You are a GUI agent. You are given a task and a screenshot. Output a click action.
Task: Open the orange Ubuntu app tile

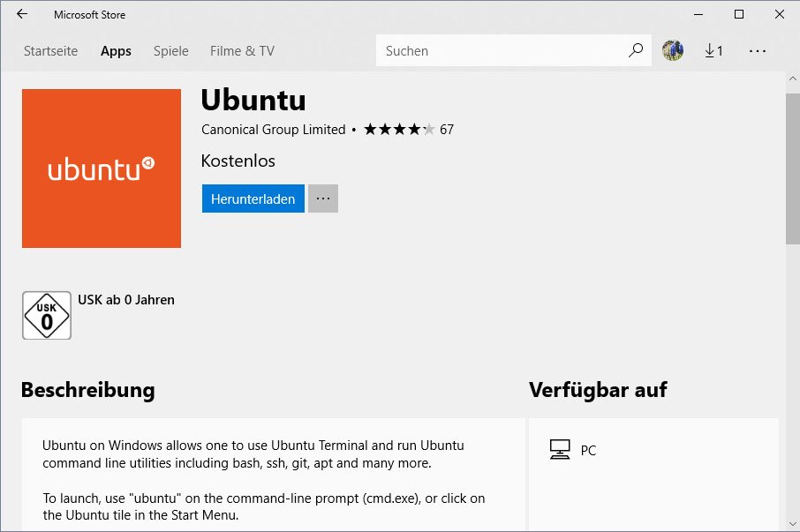pyautogui.click(x=101, y=168)
